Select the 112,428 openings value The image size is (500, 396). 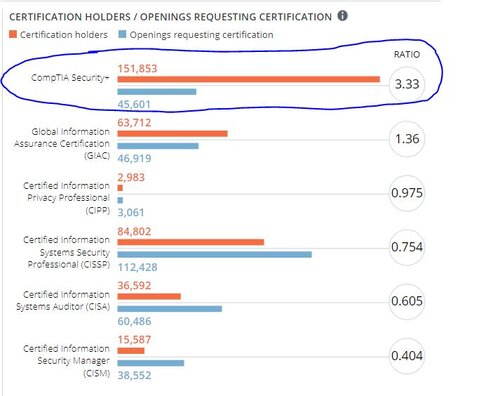pyautogui.click(x=137, y=267)
